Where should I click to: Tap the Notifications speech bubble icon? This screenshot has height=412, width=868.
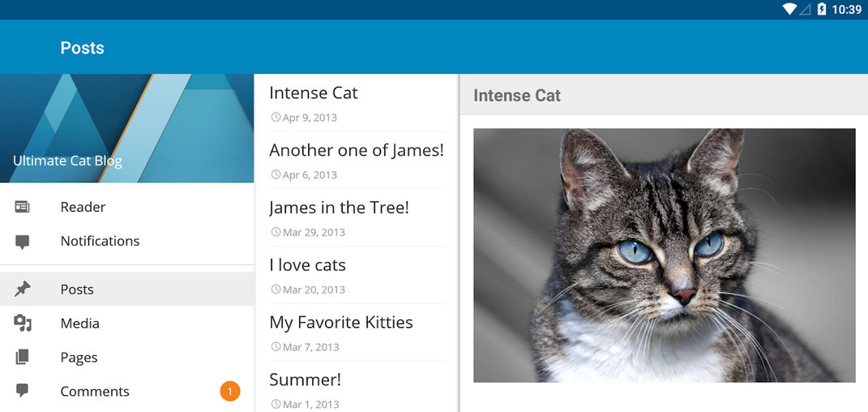(22, 242)
